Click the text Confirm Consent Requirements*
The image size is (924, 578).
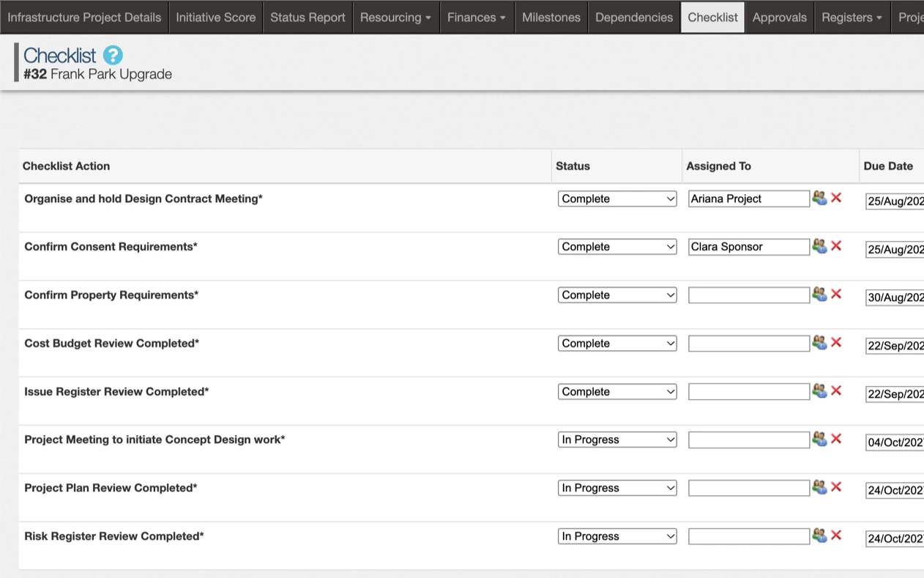[x=111, y=247]
